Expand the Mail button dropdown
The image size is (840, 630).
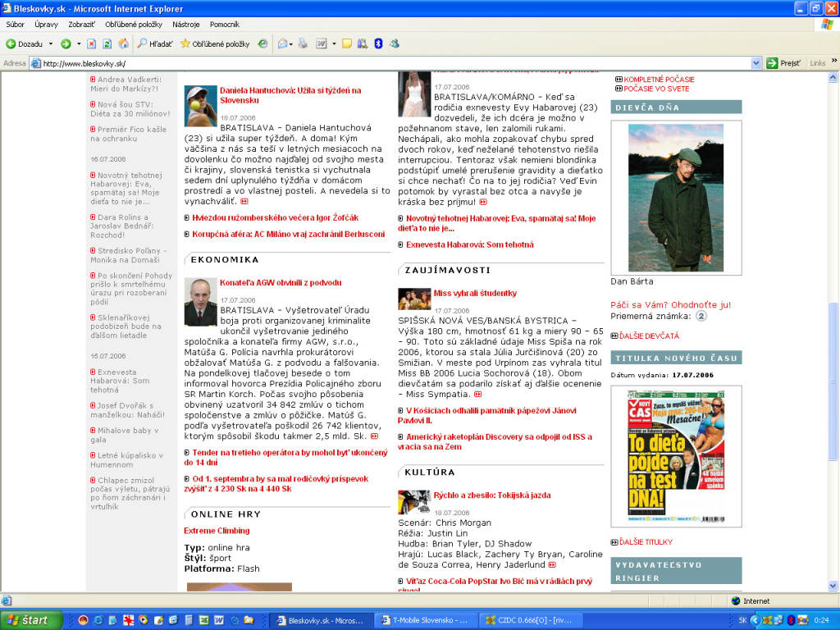coord(291,44)
